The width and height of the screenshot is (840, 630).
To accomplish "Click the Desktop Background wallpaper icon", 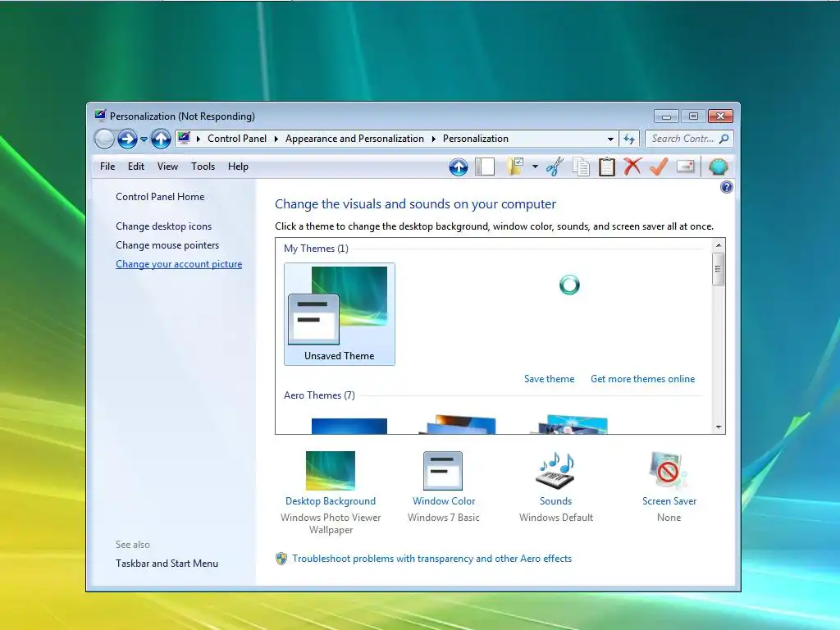I will (x=330, y=470).
